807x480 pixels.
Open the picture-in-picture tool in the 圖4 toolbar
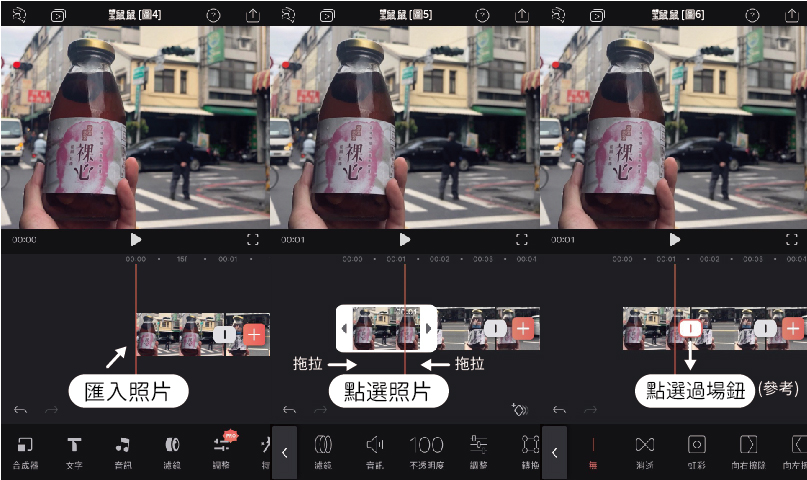[25, 452]
